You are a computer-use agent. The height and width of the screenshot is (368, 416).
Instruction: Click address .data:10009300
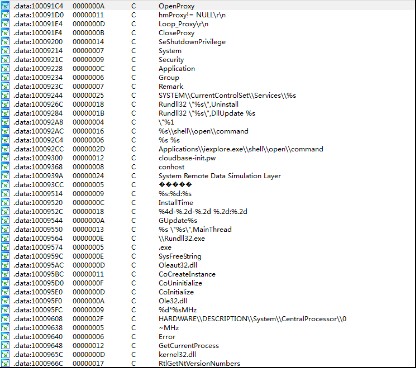pos(38,158)
